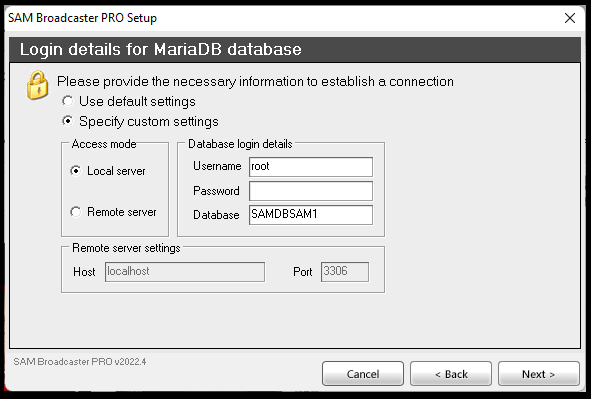Click the Host label
591x399 pixels.
tap(84, 272)
